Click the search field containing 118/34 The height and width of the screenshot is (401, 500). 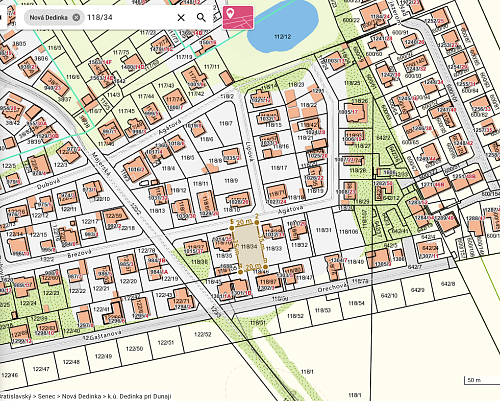(x=130, y=17)
